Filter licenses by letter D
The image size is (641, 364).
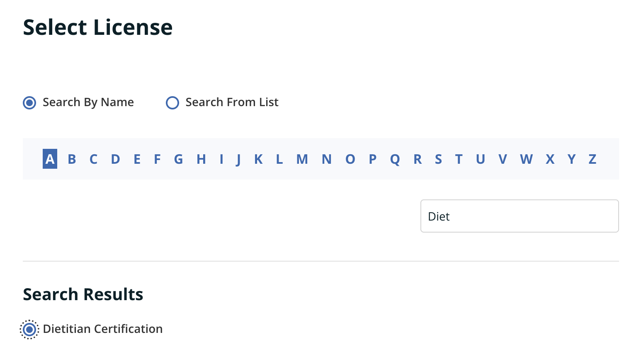click(115, 159)
